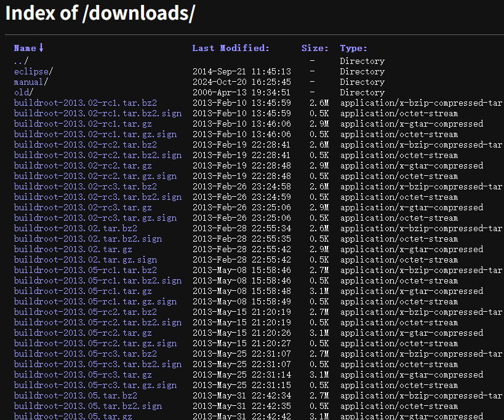
Task: Select Directory type of eclipse/ row
Action: 362,71
